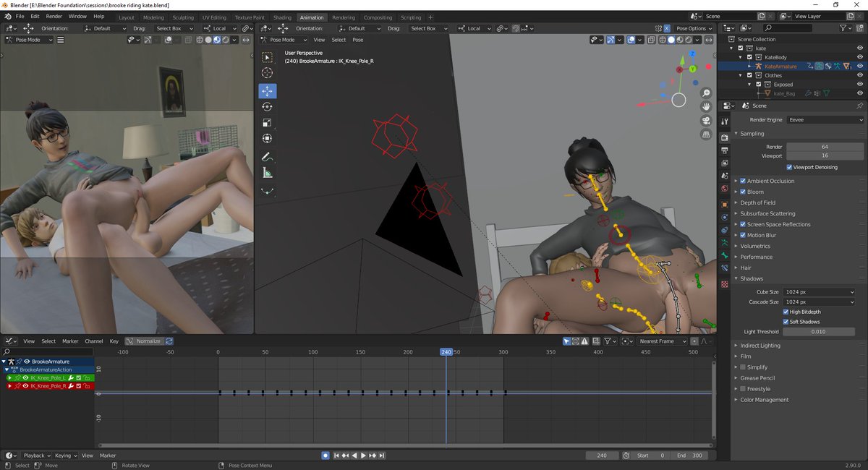Open the Object properties tab
This screenshot has height=470, width=868.
point(725,205)
